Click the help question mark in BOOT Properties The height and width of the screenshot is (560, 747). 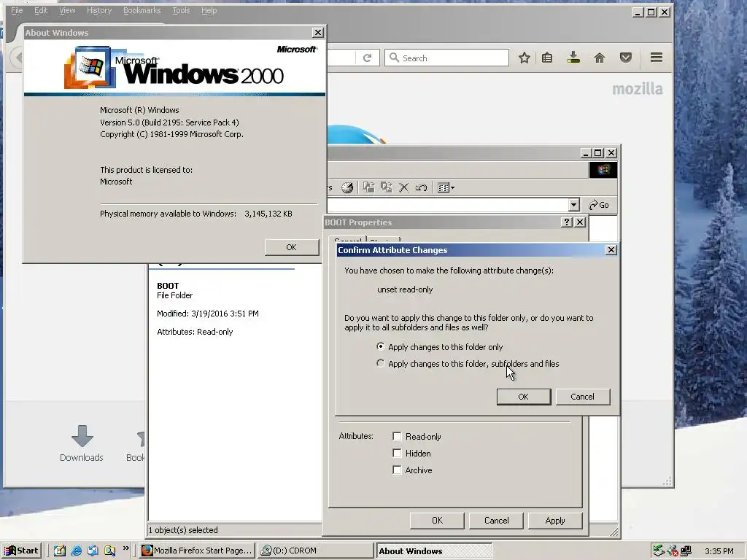click(566, 222)
